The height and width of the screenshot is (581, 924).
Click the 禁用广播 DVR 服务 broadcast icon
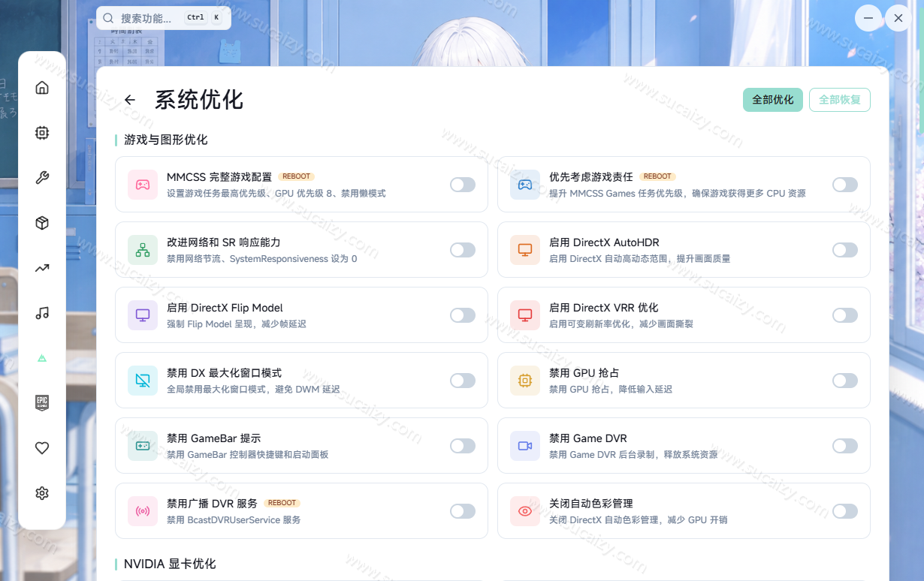(143, 511)
